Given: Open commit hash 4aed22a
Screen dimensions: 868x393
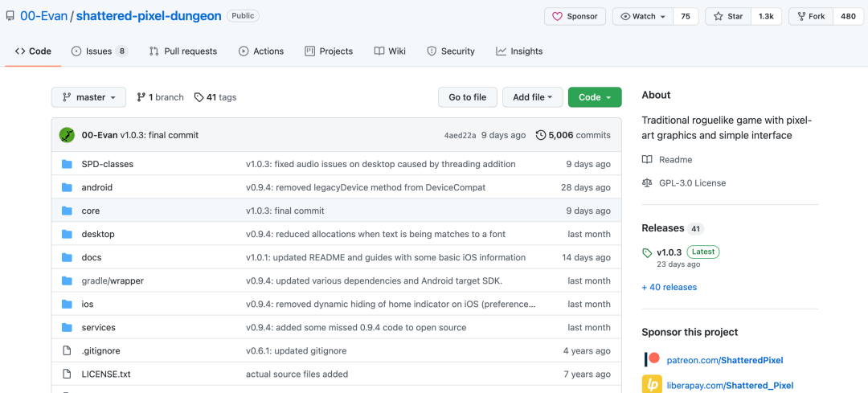Looking at the screenshot, I should [460, 135].
